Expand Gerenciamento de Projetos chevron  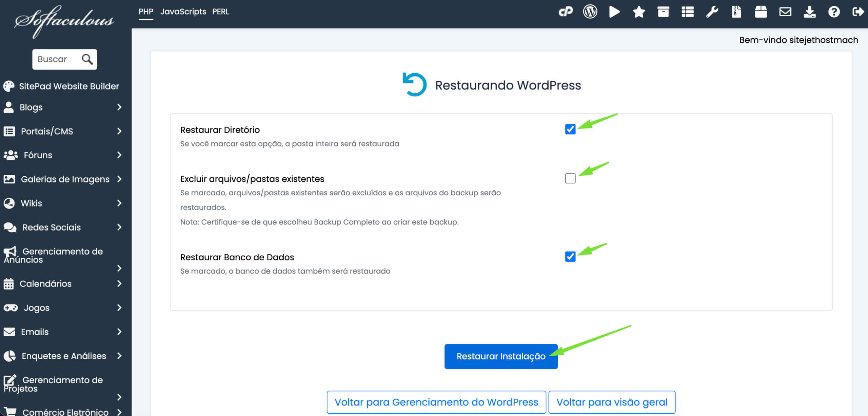click(x=119, y=397)
